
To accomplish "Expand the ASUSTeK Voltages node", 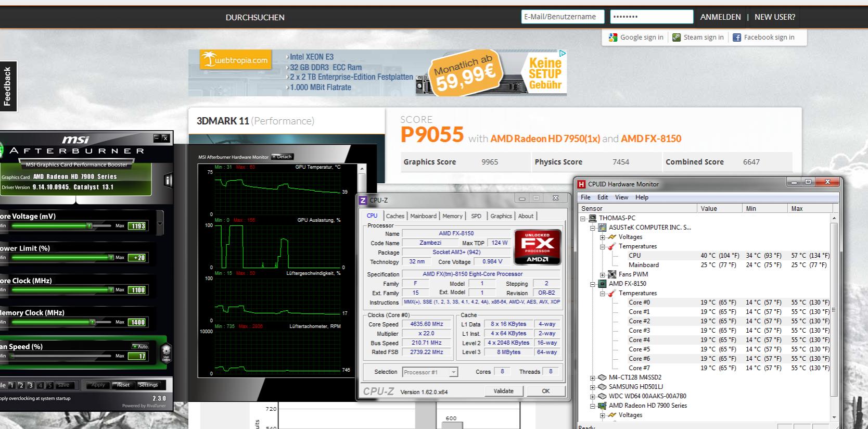I will (x=603, y=237).
